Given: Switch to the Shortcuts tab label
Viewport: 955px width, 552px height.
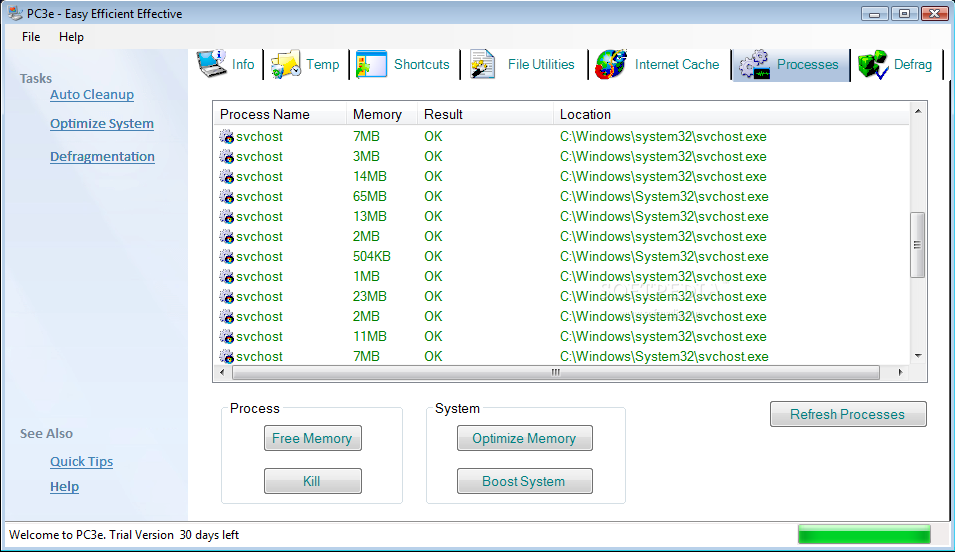Looking at the screenshot, I should click(421, 65).
